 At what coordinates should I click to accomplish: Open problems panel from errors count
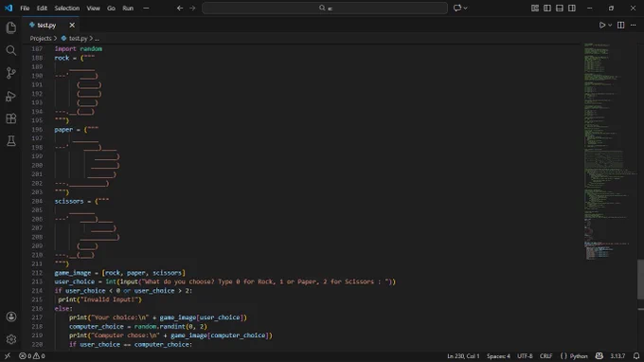(31, 356)
